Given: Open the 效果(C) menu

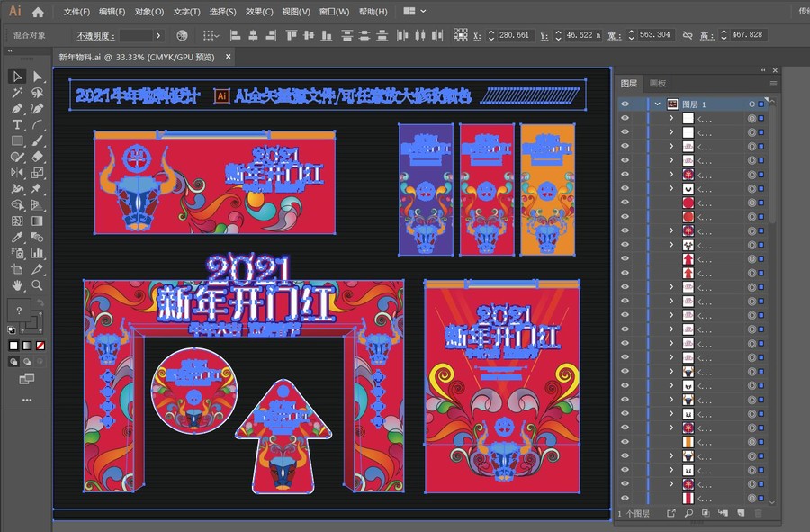Looking at the screenshot, I should click(x=259, y=12).
